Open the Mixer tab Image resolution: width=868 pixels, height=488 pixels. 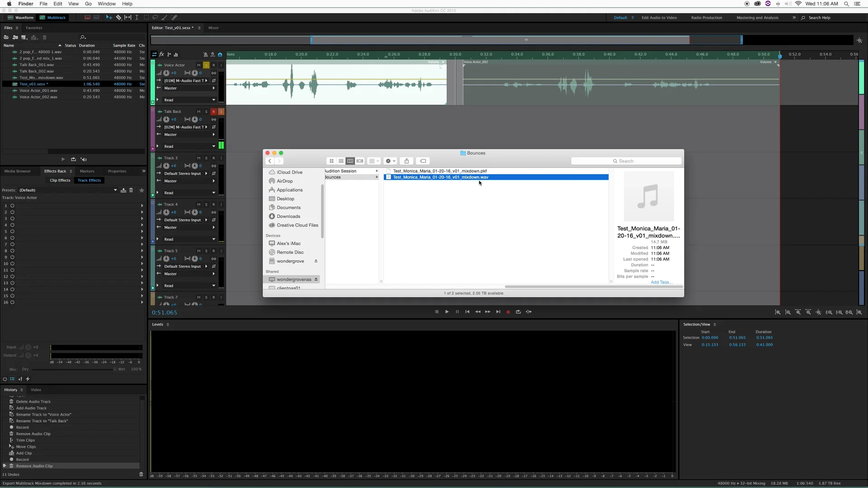(x=213, y=28)
